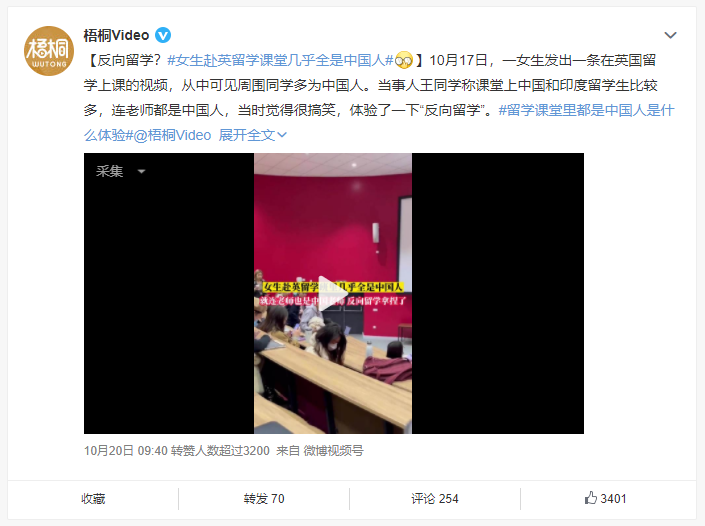This screenshot has height=526, width=705.
Task: Click the 3401 like count
Action: click(613, 499)
